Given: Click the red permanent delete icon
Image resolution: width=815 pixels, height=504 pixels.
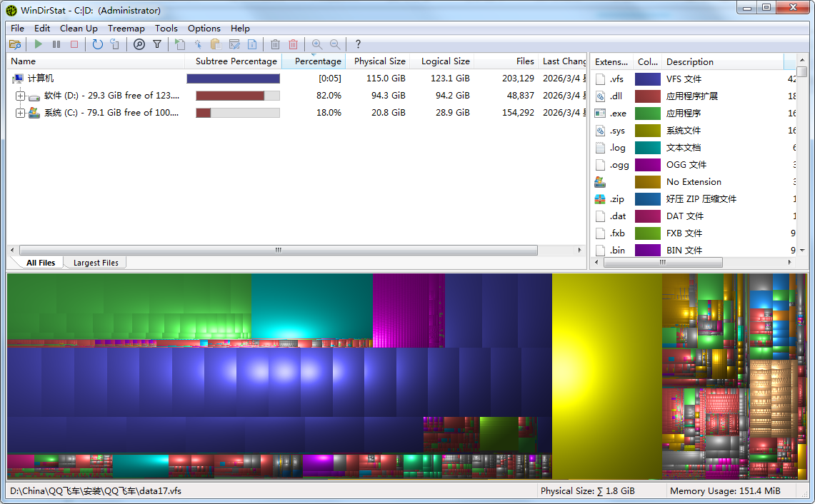Looking at the screenshot, I should (293, 44).
